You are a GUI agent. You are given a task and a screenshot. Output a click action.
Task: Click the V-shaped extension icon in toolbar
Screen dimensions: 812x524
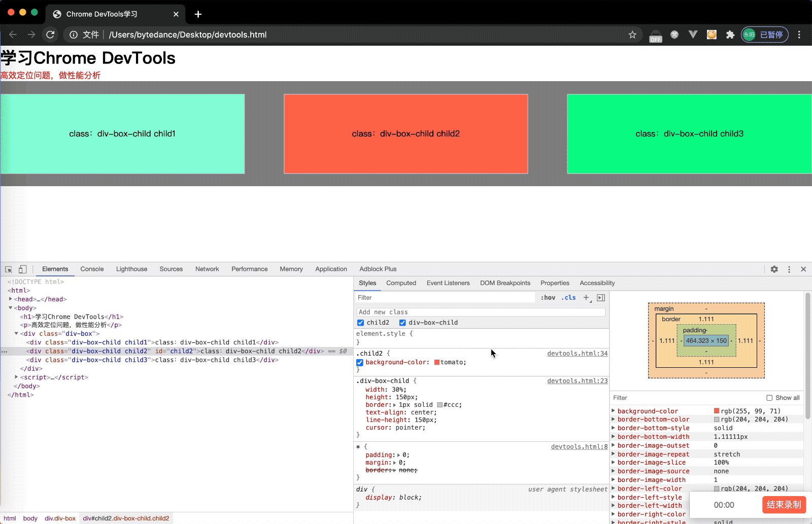pos(693,34)
